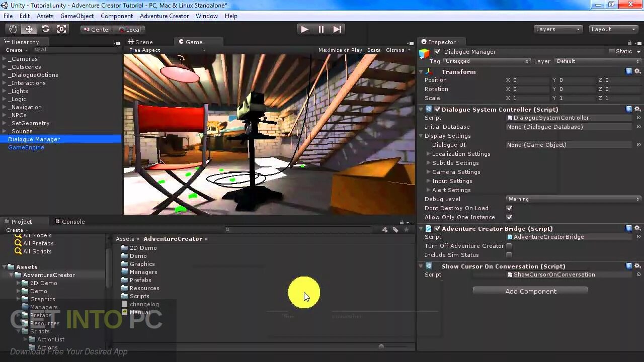Toggle the Static checkbox in the Inspector
The width and height of the screenshot is (644, 362).
point(612,51)
